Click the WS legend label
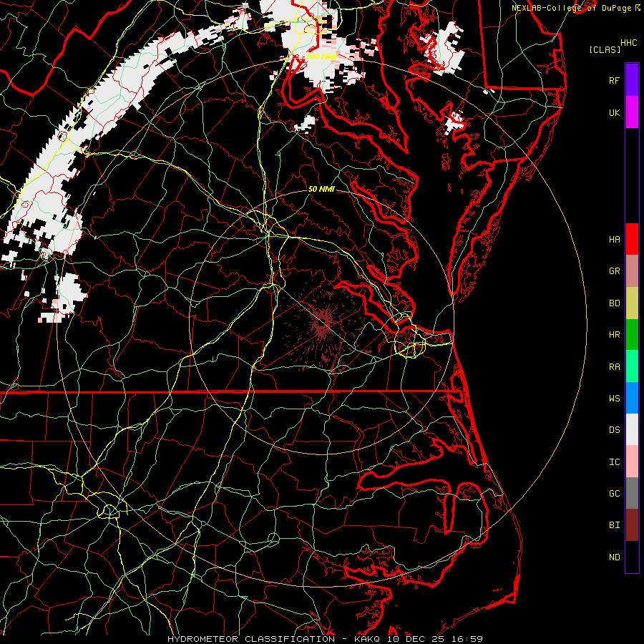This screenshot has width=644, height=644. coord(614,399)
